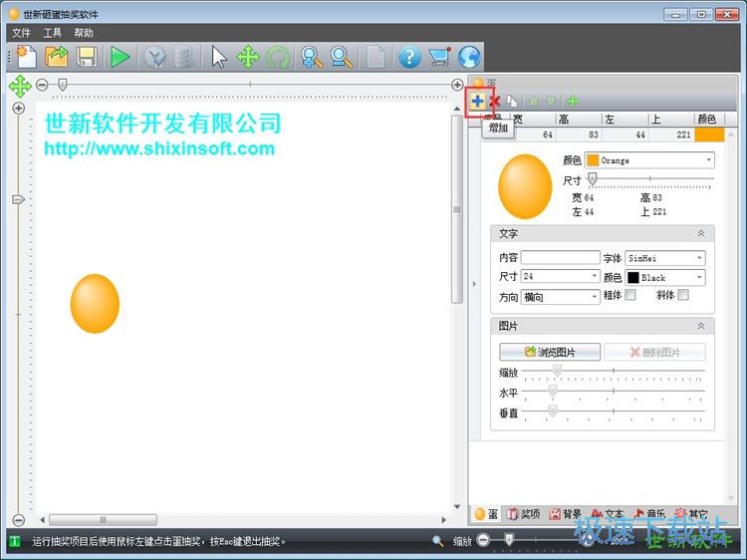Open the 工具 menu
Screen dimensions: 747x560
[x=53, y=33]
